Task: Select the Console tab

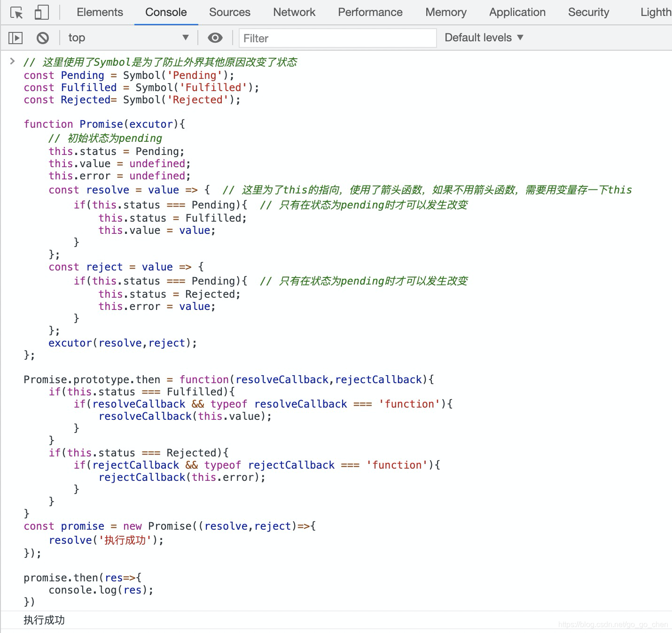Action: (166, 12)
